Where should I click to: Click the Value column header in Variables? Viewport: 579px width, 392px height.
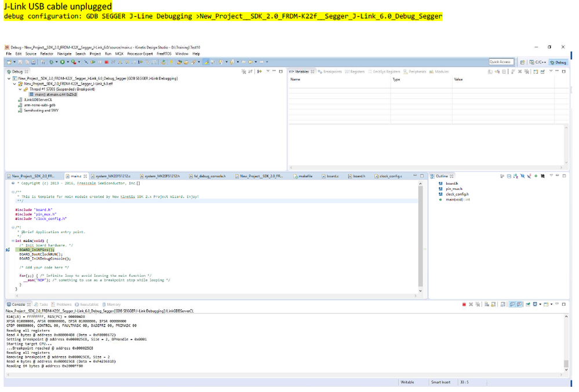click(503, 79)
